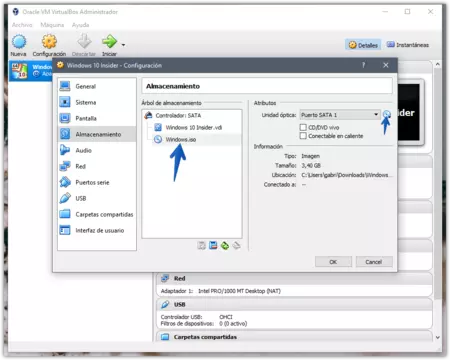Open the Iniciar dropdown arrow
The height and width of the screenshot is (360, 450).
tap(123, 45)
